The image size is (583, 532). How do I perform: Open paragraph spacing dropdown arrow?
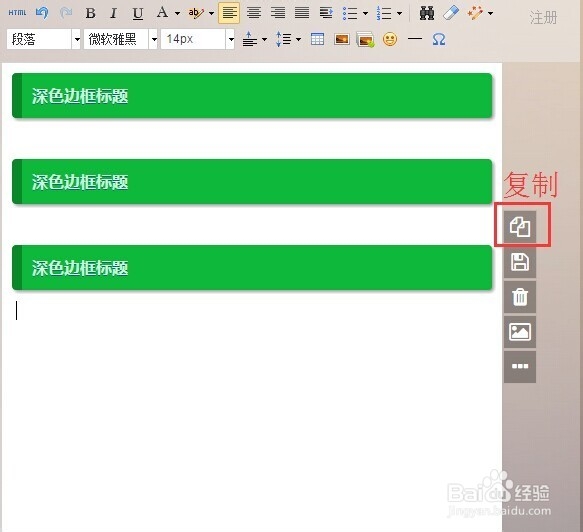[264, 39]
